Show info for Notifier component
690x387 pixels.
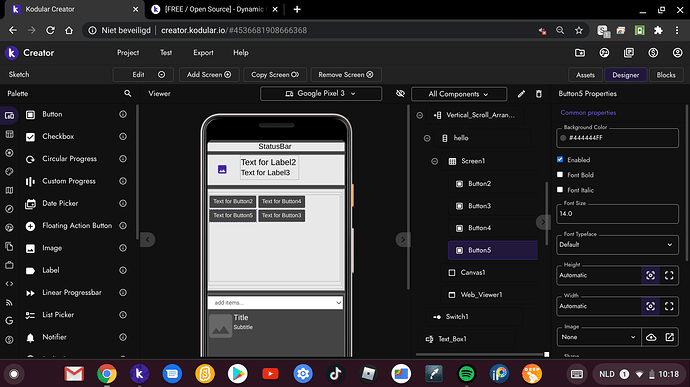[123, 337]
